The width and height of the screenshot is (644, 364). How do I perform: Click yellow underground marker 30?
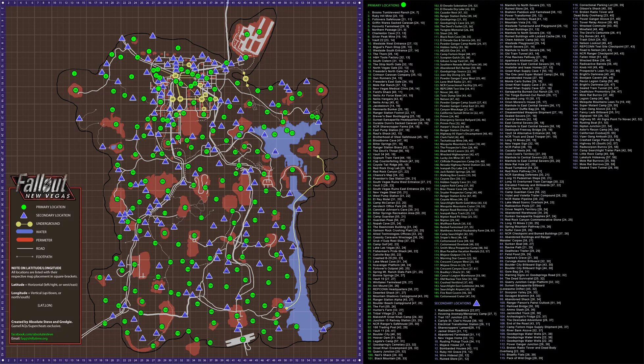pos(245,79)
